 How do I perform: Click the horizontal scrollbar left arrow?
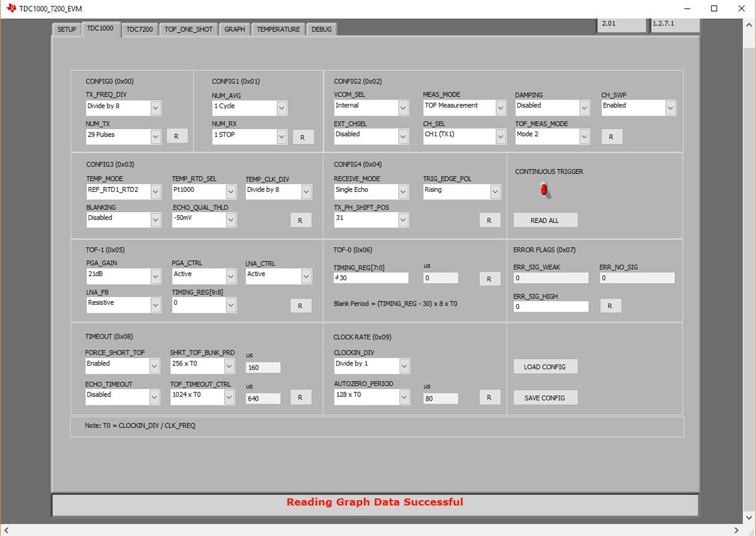coord(7,530)
